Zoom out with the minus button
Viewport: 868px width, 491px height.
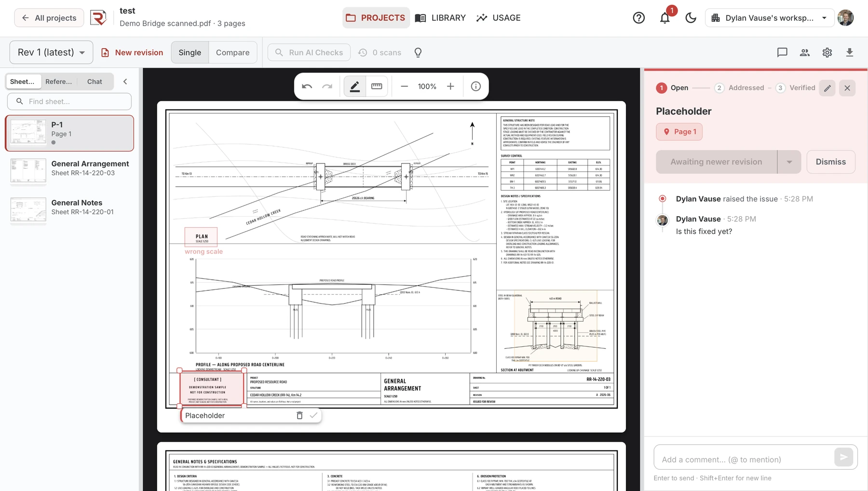coord(405,86)
